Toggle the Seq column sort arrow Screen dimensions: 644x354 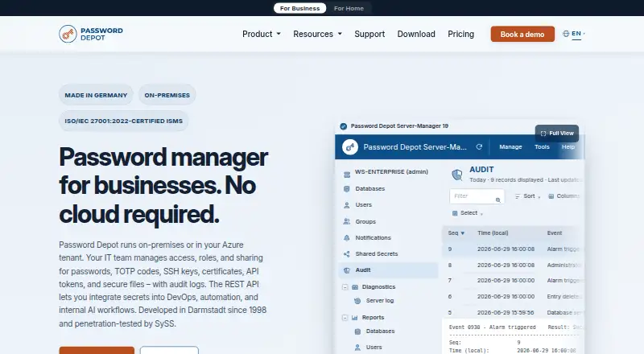[462, 233]
